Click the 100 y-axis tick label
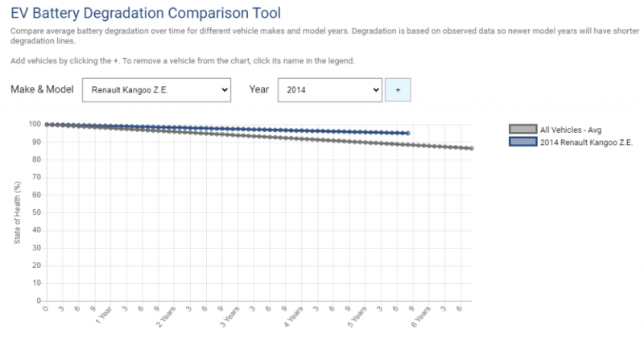Image resolution: width=644 pixels, height=342 pixels. (x=34, y=124)
